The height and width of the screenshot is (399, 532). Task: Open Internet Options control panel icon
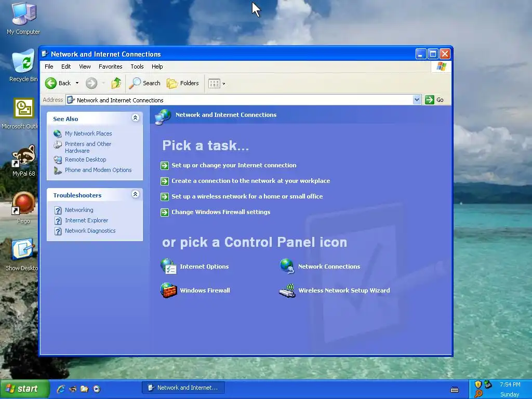(169, 267)
